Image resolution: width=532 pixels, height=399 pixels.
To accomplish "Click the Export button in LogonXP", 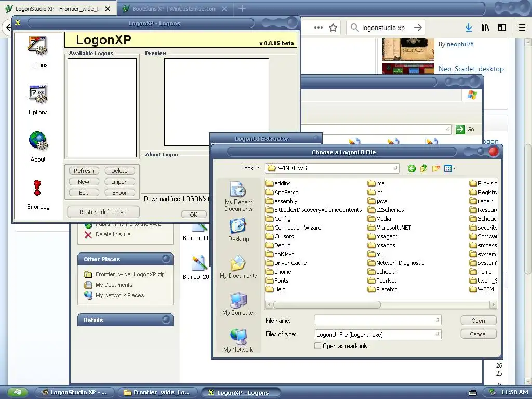I will (119, 193).
